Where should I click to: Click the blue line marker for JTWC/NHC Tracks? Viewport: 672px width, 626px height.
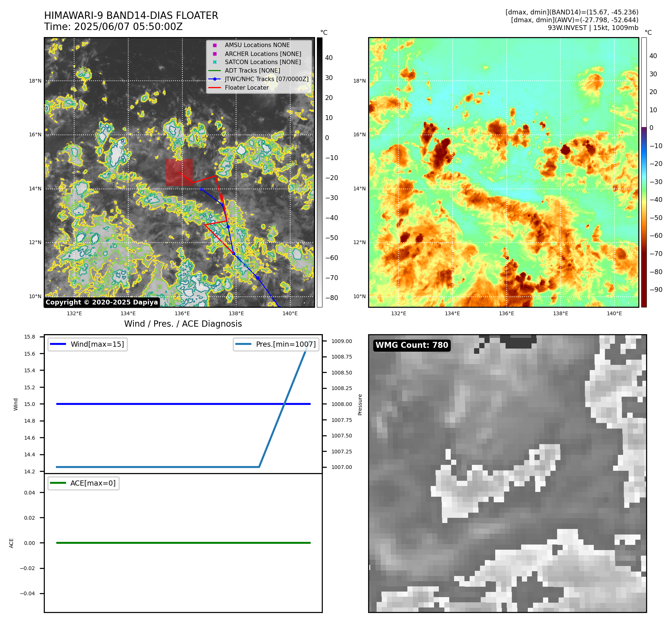coord(215,79)
